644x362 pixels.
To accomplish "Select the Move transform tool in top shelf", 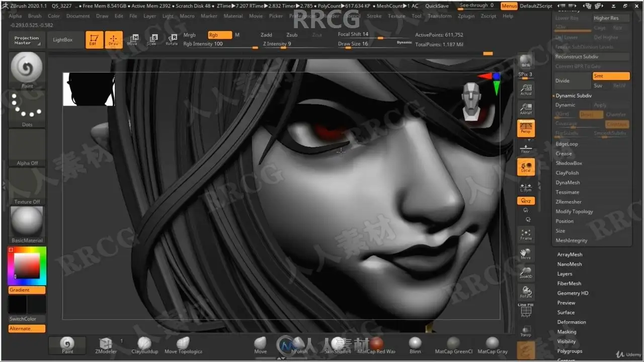I will pyautogui.click(x=132, y=40).
